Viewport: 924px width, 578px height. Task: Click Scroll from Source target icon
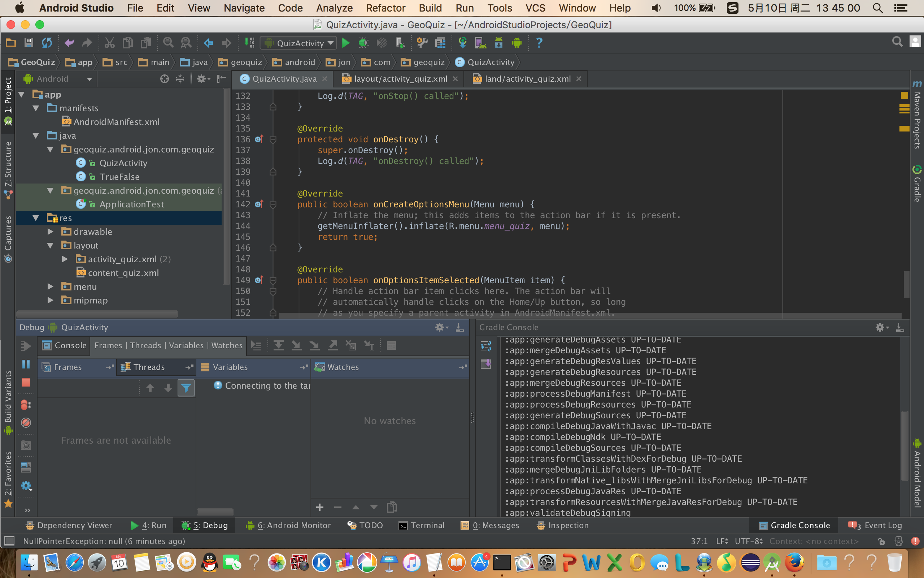[x=165, y=79]
